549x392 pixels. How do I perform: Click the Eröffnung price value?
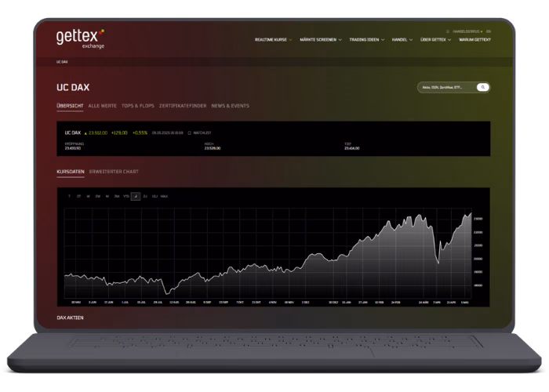(73, 148)
